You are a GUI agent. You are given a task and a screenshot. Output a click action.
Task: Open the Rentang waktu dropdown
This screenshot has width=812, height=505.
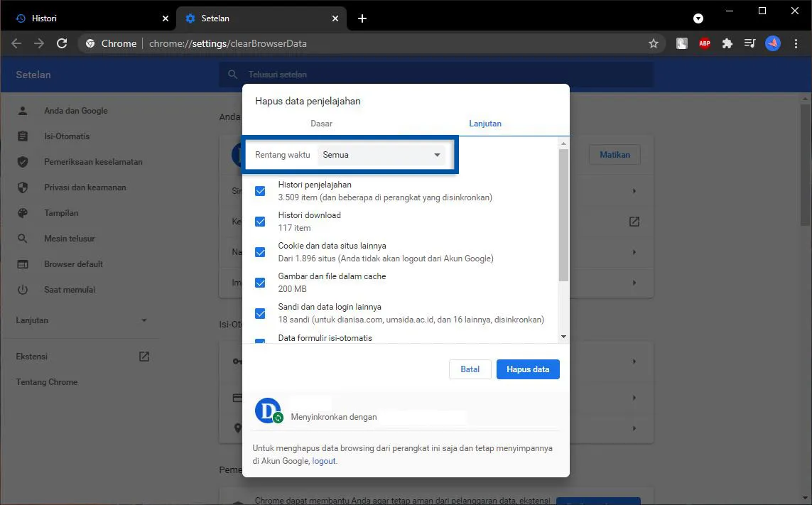(383, 154)
